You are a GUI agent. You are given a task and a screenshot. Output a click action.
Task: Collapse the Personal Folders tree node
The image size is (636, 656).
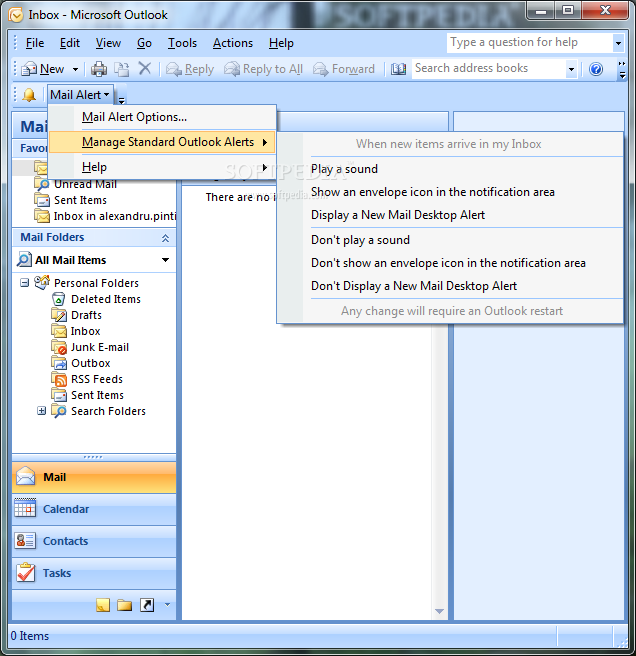[x=25, y=283]
